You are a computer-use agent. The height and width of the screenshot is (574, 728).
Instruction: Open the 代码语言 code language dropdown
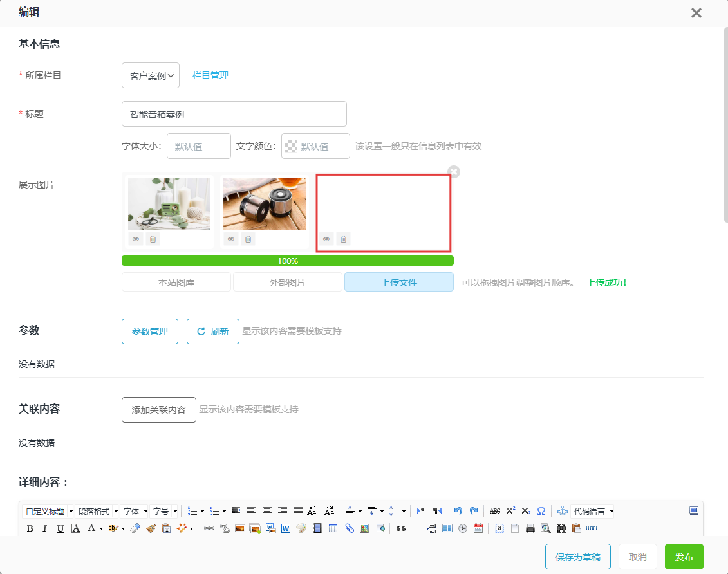pyautogui.click(x=592, y=511)
